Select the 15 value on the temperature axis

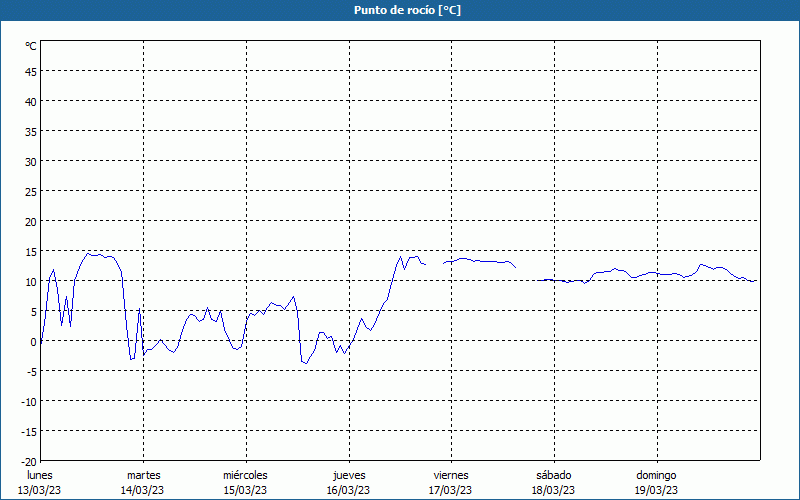click(x=31, y=252)
